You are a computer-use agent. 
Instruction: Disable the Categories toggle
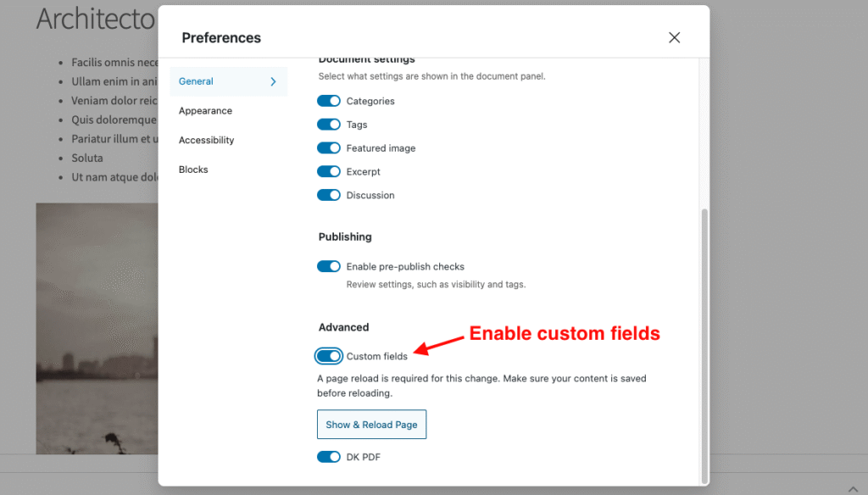pyautogui.click(x=329, y=100)
